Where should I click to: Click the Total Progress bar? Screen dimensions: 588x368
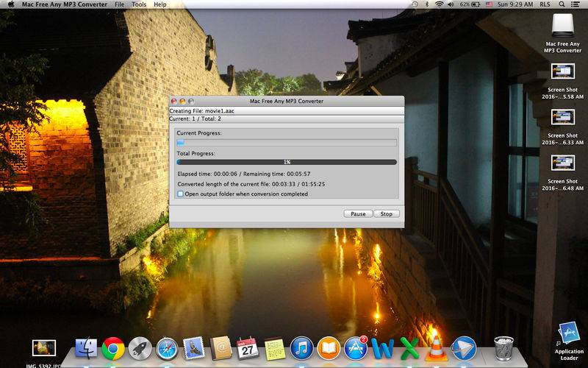coord(287,162)
